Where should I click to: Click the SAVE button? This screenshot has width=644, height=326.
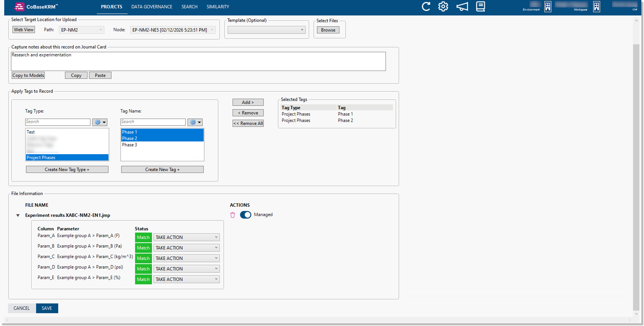click(x=47, y=308)
